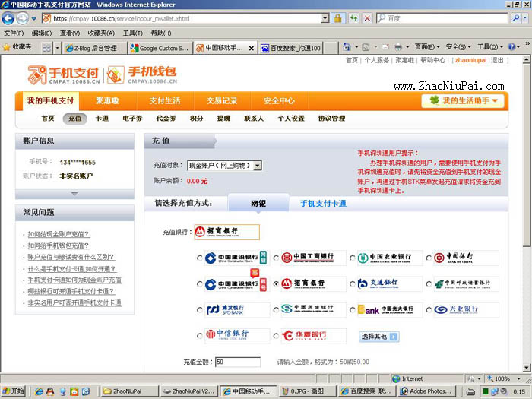Click the 充值金额 input field

[x=238, y=362]
